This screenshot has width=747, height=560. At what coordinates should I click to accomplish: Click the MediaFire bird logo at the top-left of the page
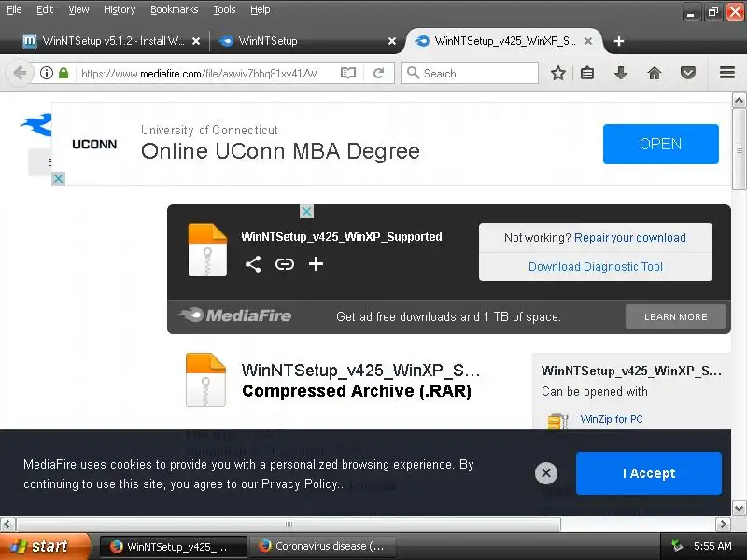pos(36,124)
